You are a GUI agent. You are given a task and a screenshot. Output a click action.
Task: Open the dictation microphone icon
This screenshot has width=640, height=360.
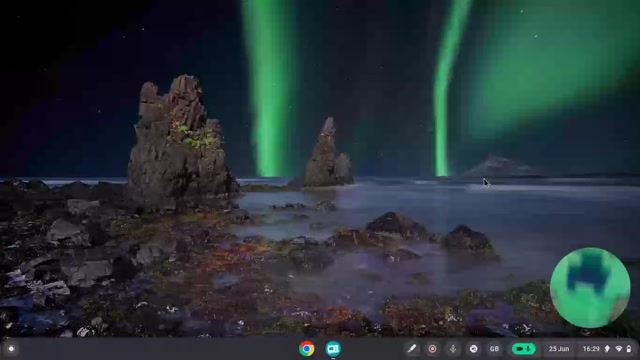tap(453, 349)
